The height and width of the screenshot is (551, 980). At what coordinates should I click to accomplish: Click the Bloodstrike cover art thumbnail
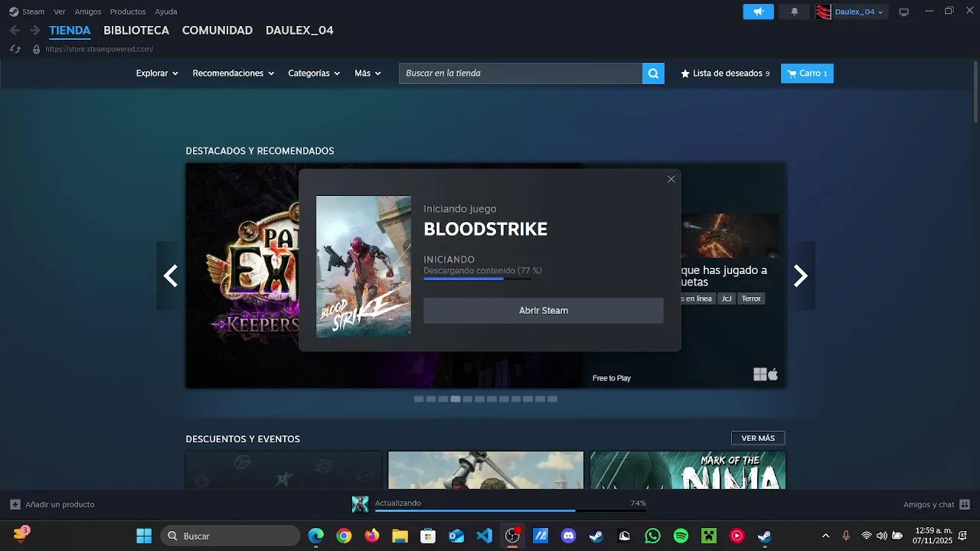(x=364, y=266)
